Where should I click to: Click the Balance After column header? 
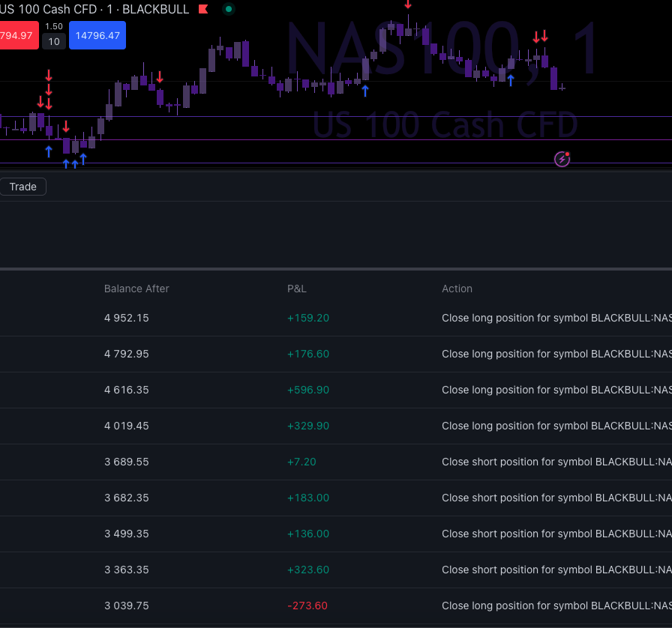coord(136,289)
